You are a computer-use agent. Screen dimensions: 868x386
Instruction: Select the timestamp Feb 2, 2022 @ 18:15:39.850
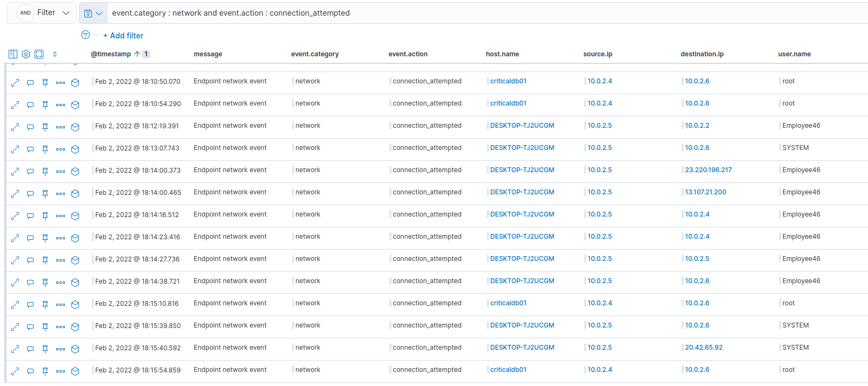(138, 326)
